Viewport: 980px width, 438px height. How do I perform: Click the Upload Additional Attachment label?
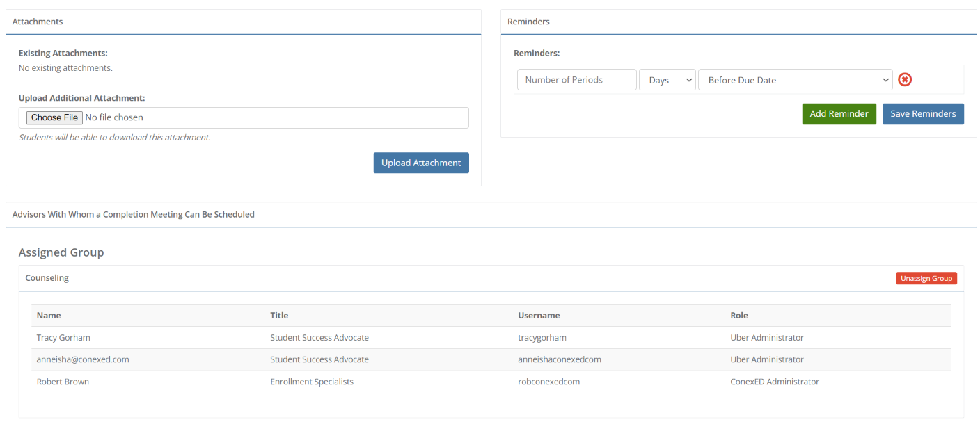click(82, 98)
